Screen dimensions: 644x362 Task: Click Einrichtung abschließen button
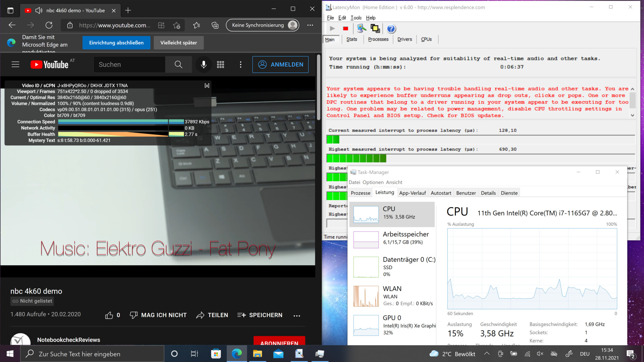(116, 43)
